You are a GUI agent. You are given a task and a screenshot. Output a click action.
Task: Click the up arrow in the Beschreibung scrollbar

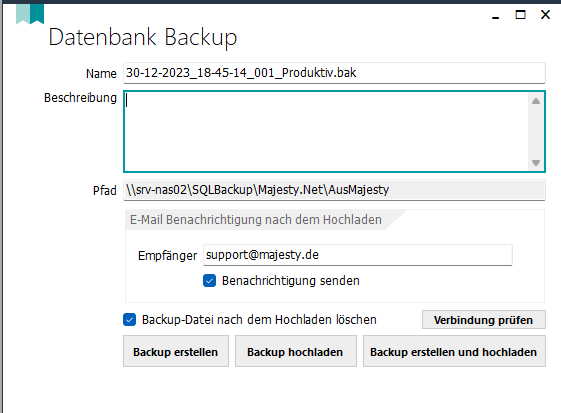point(536,101)
